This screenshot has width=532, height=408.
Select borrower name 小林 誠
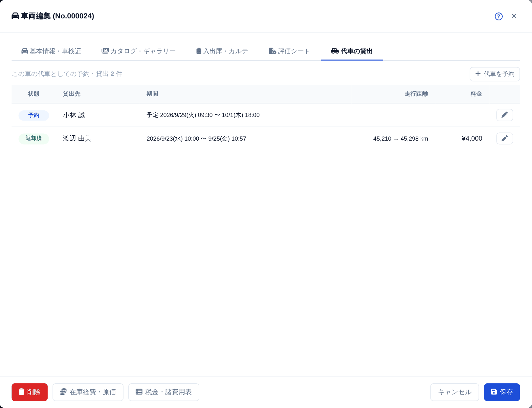click(x=74, y=115)
